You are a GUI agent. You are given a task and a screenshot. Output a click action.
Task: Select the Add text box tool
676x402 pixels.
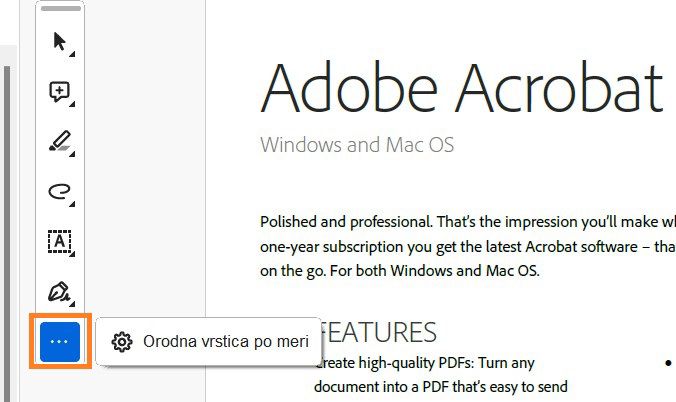coord(59,241)
